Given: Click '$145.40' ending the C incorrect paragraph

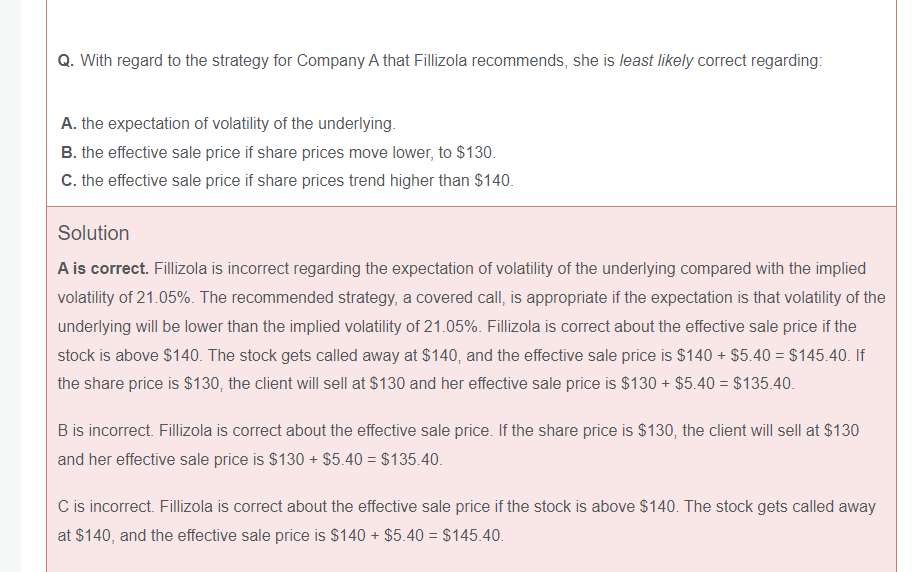Looking at the screenshot, I should tap(473, 536).
